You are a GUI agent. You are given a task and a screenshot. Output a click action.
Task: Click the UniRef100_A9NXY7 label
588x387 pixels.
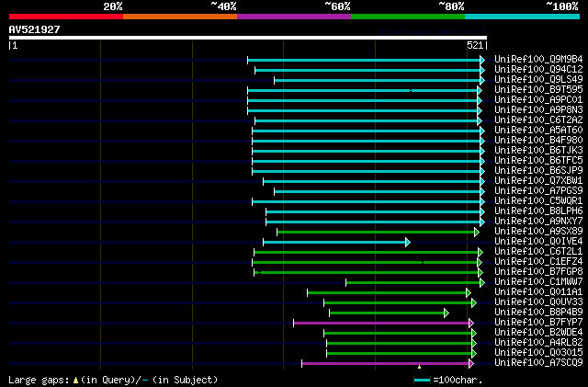point(538,222)
